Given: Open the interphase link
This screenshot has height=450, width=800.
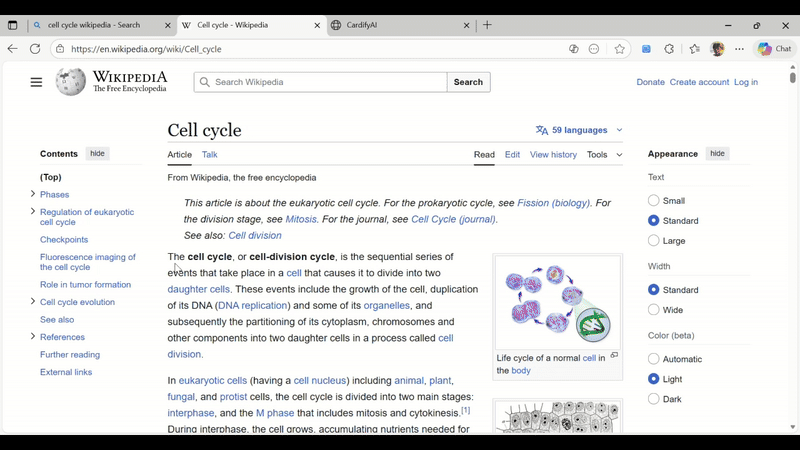Looking at the screenshot, I should point(191,413).
